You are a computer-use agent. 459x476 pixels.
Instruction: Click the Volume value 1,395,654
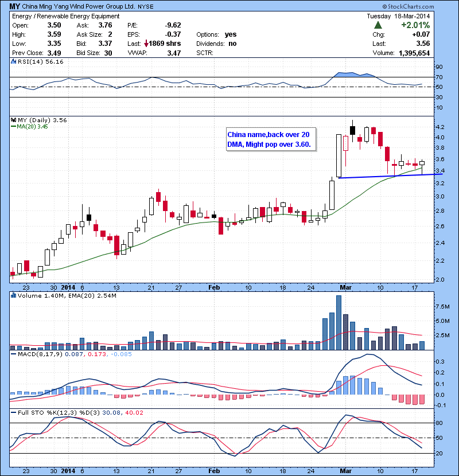[414, 53]
